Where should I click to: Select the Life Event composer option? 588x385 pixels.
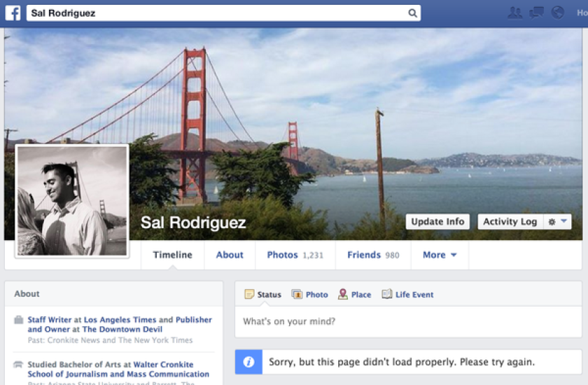coord(407,294)
